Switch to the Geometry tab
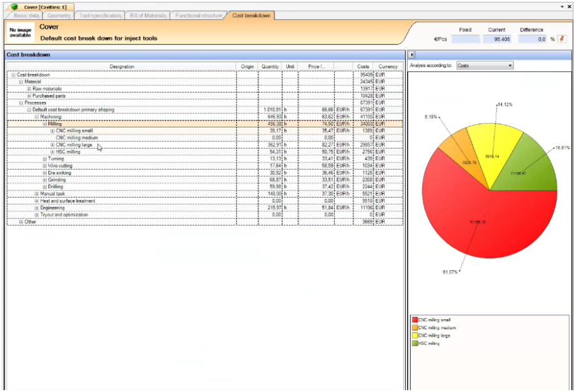Image resolution: width=574 pixels, height=392 pixels. (58, 15)
